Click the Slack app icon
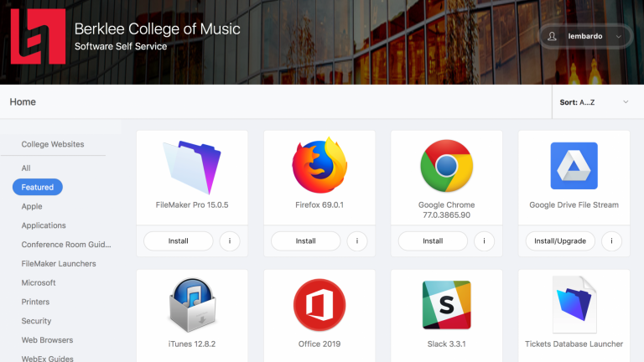The height and width of the screenshot is (362, 644). [446, 305]
